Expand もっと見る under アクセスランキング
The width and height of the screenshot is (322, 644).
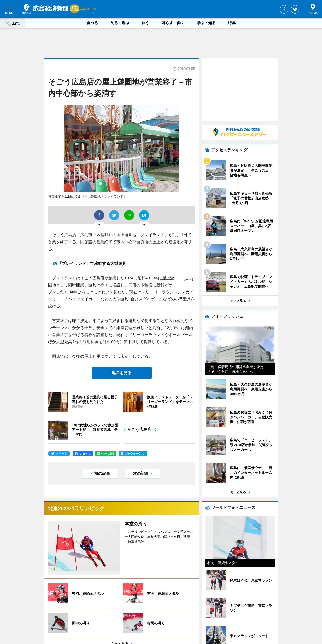point(240,301)
